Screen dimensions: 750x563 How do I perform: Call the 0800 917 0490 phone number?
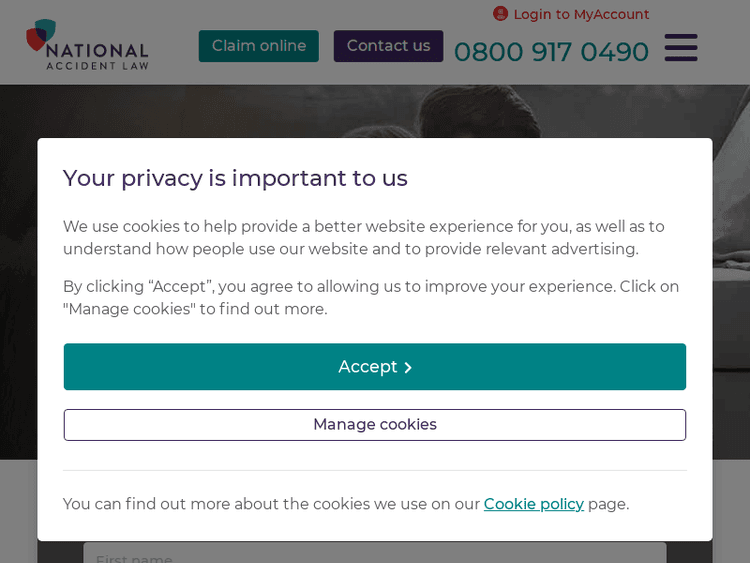[551, 51]
